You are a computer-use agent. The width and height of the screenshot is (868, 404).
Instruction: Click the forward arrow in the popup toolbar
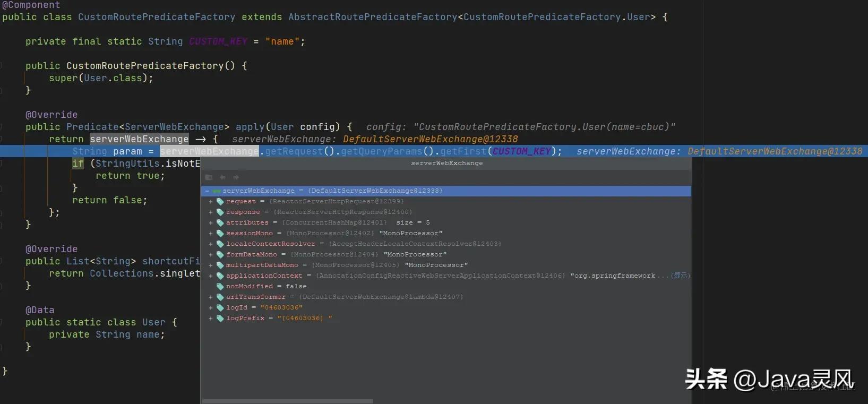(236, 177)
